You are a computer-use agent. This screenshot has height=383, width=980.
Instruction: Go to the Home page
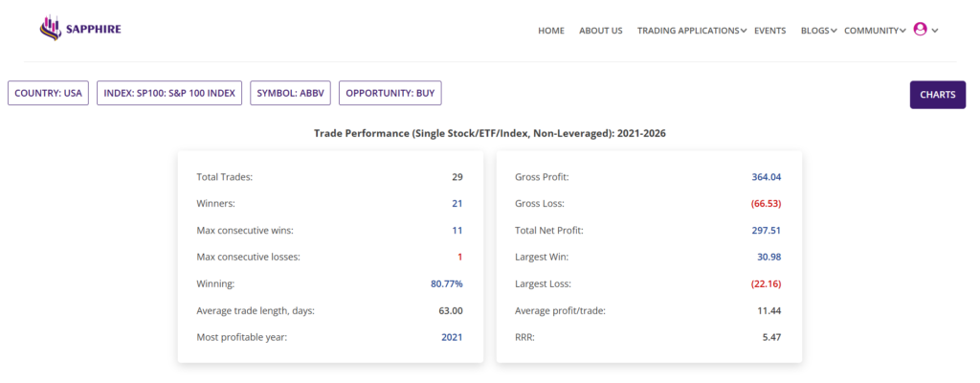[x=551, y=31]
